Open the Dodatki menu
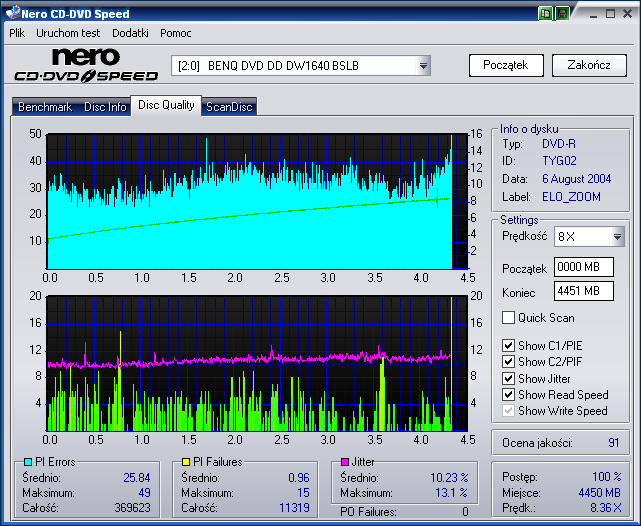Viewport: 641px width, 526px height. (130, 33)
